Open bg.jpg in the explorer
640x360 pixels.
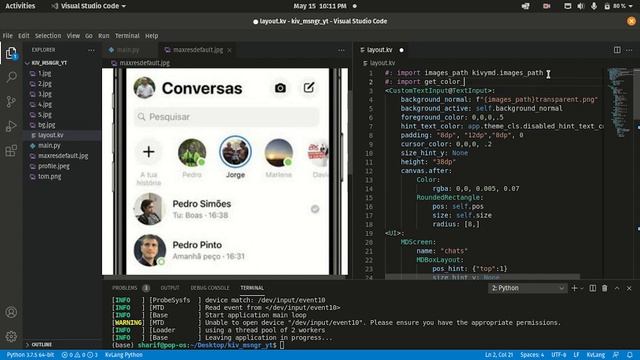tap(47, 125)
